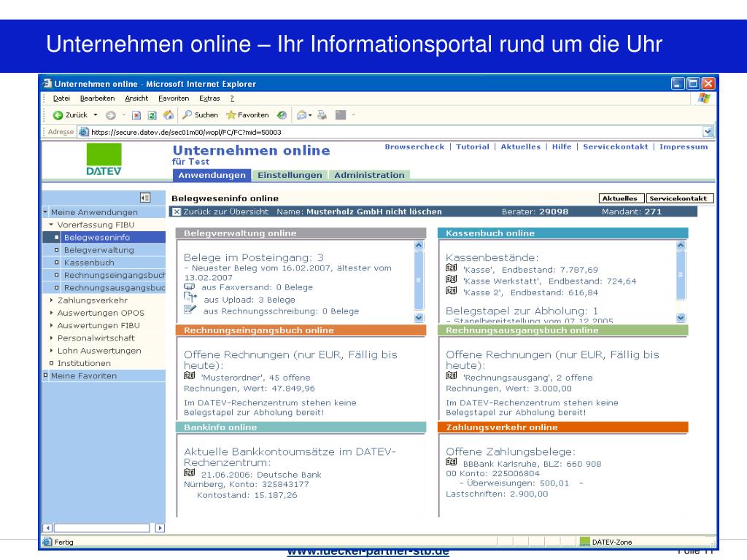Image resolution: width=747 pixels, height=560 pixels.
Task: Open browser history with the clock icon
Action: [282, 115]
